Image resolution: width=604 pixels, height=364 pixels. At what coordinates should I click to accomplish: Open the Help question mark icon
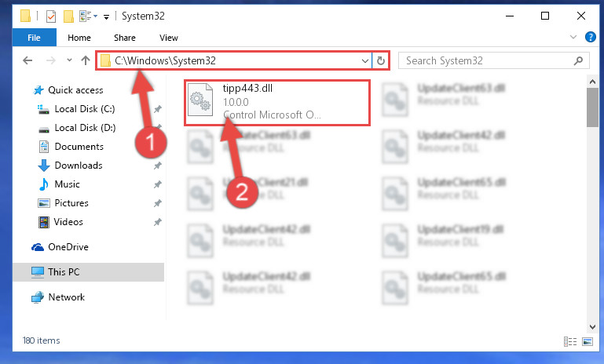click(590, 37)
